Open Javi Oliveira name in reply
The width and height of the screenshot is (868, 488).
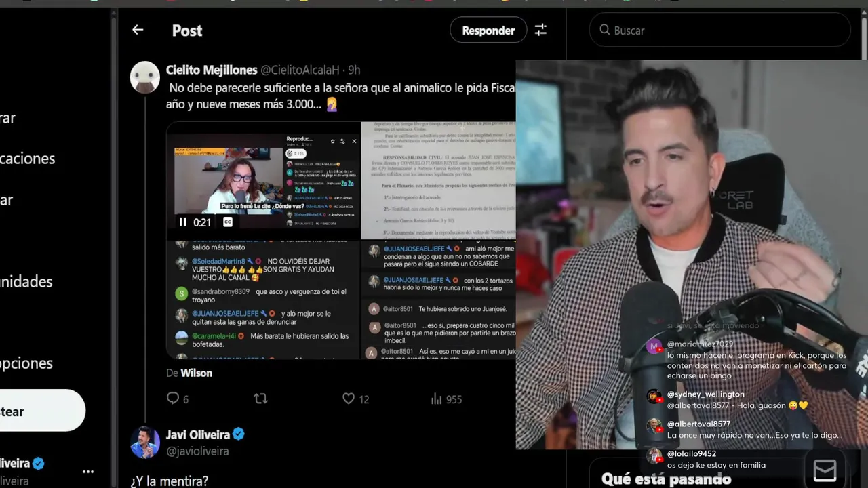(x=198, y=434)
